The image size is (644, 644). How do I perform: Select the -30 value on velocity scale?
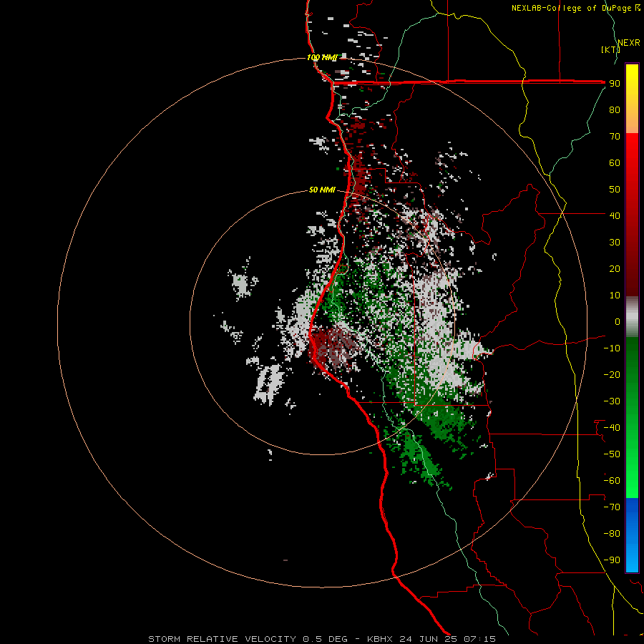coord(612,401)
